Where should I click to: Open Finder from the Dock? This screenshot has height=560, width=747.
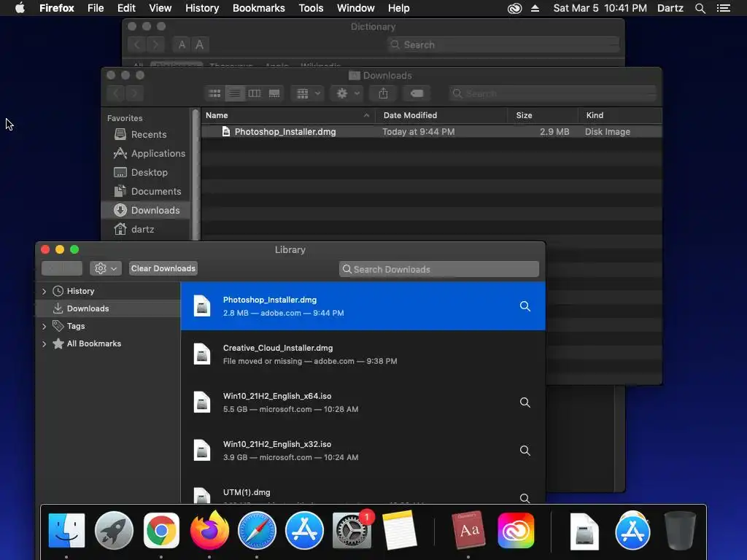coord(66,530)
